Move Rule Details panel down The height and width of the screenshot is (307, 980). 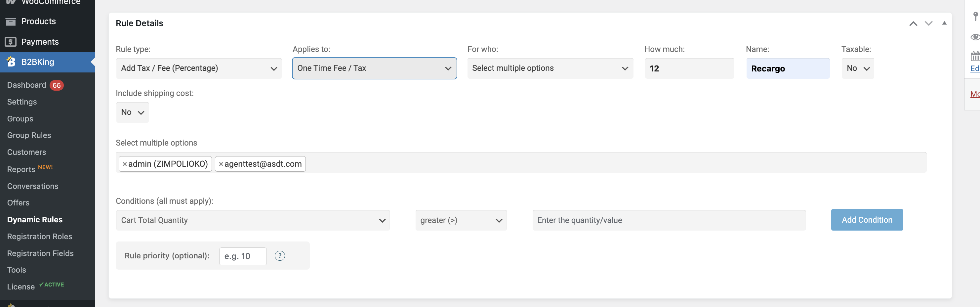click(x=929, y=23)
